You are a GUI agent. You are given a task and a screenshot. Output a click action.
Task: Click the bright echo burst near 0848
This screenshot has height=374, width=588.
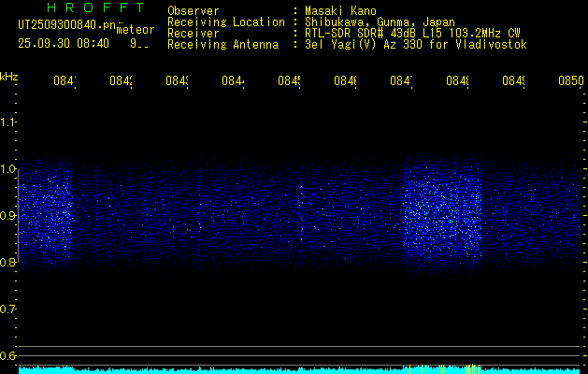click(x=442, y=213)
